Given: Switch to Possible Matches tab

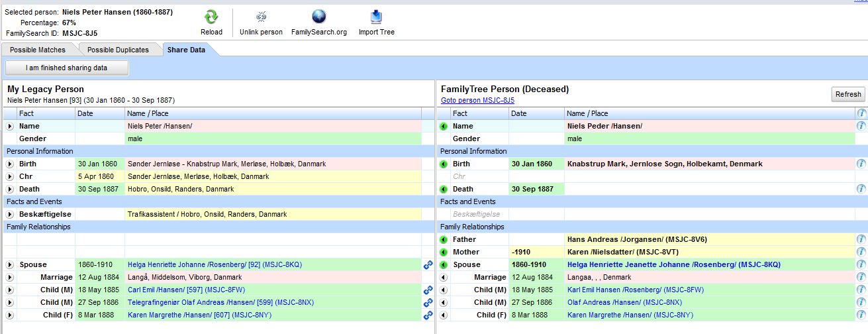Looking at the screenshot, I should click(x=38, y=50).
